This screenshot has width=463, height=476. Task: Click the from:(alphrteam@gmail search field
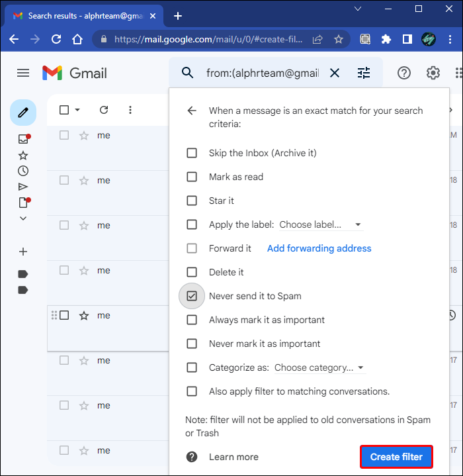click(263, 73)
